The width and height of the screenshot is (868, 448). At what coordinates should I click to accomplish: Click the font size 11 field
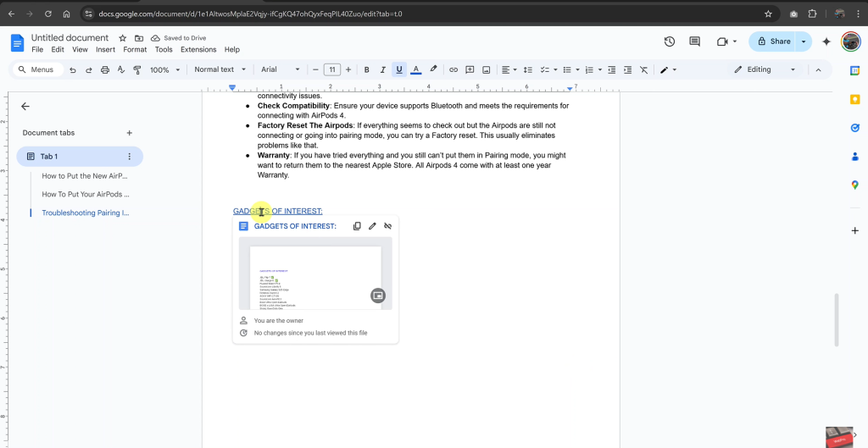tap(332, 69)
